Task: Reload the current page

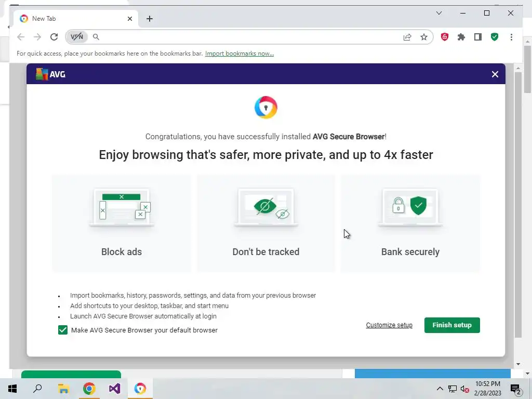Action: coord(54,37)
